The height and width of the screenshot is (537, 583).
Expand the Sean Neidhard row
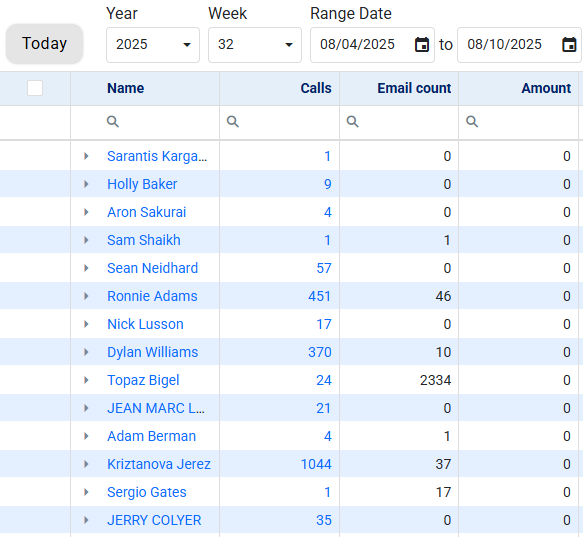(86, 268)
